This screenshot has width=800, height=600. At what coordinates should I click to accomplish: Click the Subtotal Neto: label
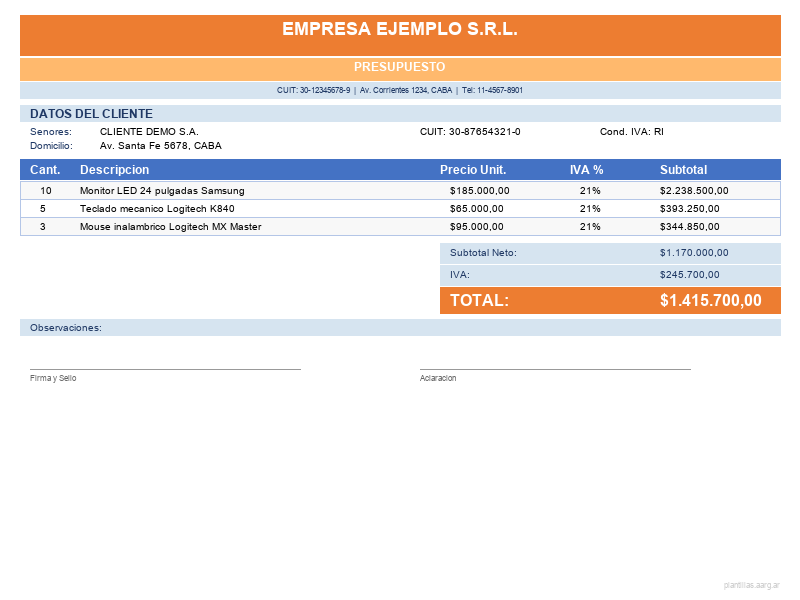(483, 253)
